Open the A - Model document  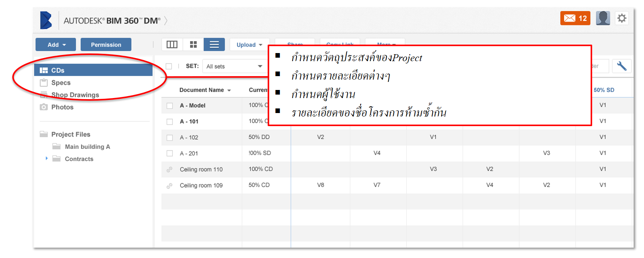[x=193, y=105]
